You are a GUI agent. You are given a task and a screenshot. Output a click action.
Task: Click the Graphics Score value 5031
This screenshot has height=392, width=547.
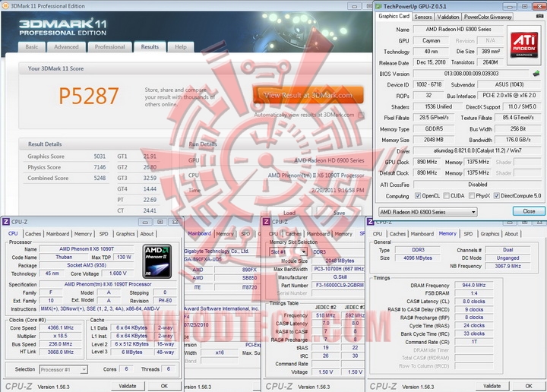pos(100,156)
